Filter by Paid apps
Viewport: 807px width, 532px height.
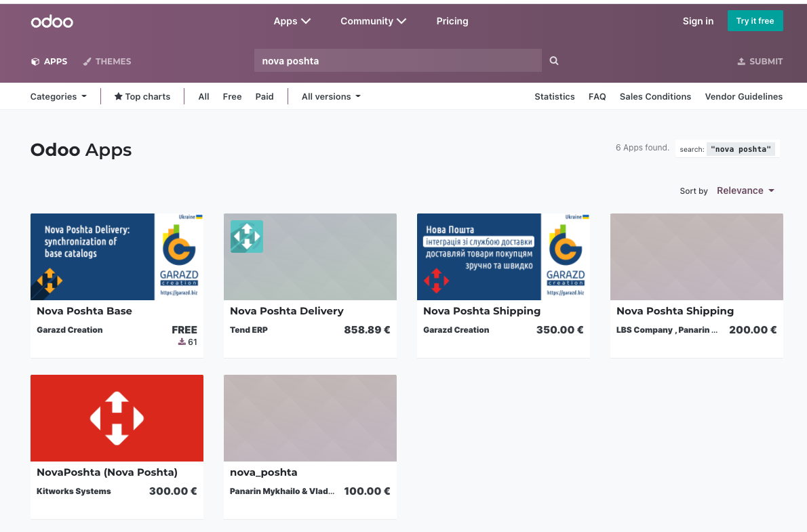point(264,96)
